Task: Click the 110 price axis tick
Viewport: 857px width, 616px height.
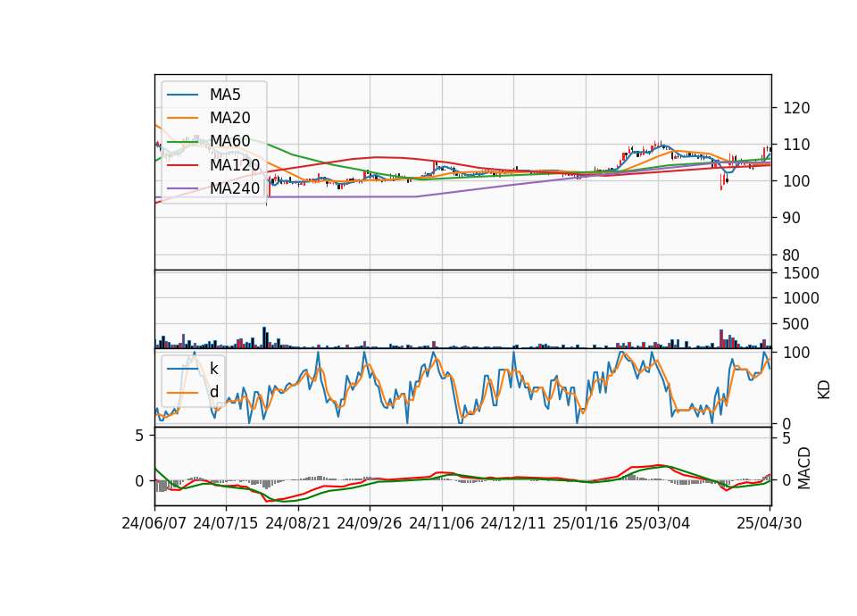Action: pos(797,145)
